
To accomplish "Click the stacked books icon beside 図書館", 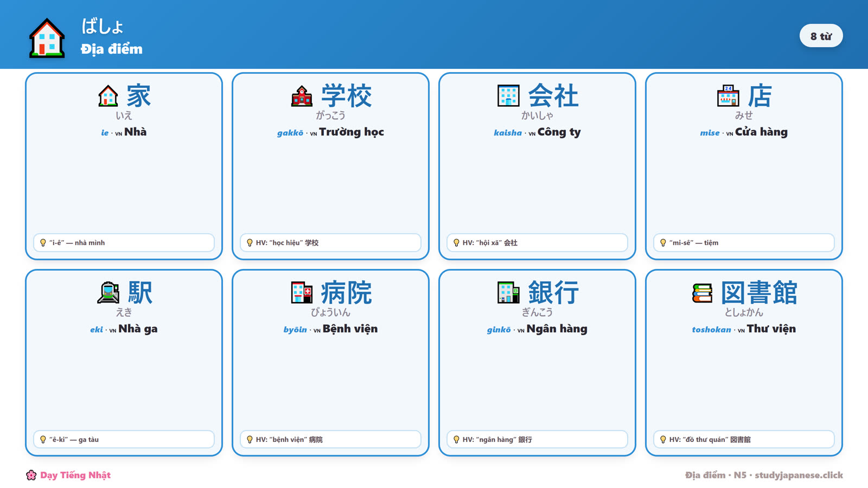I will (702, 293).
